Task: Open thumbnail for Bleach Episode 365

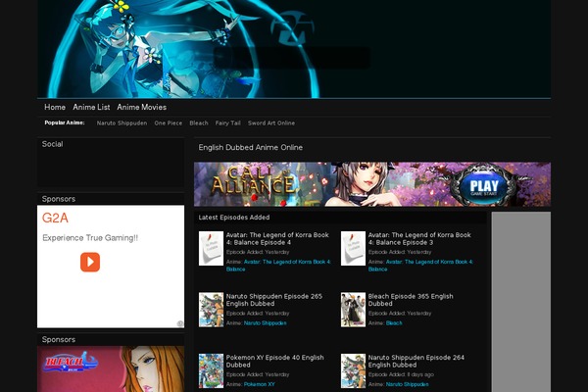Action: click(x=353, y=310)
